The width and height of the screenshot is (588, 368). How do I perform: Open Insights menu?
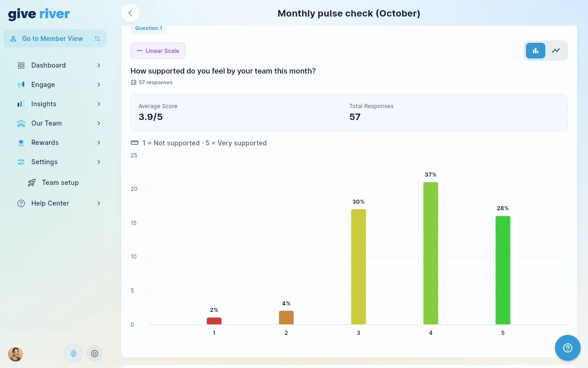[59, 104]
